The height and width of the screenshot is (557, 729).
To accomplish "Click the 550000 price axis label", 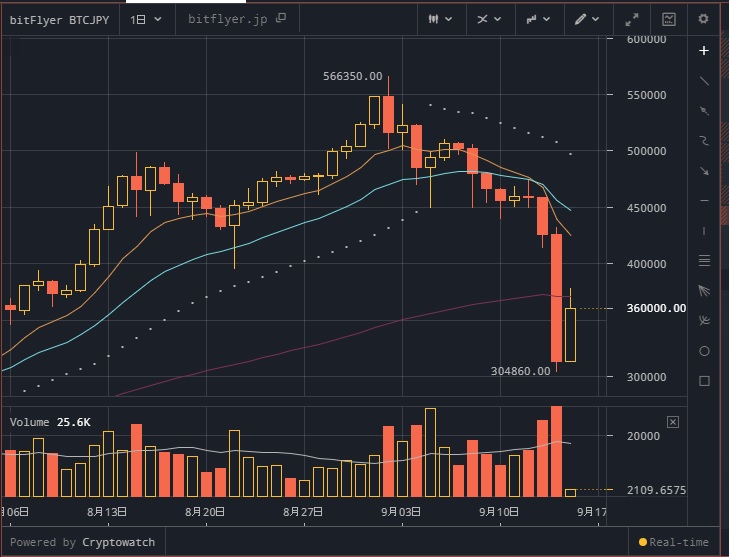I will [646, 95].
